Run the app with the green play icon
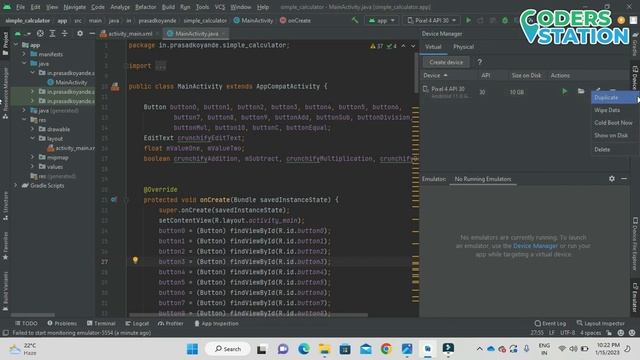The width and height of the screenshot is (640, 360). (468, 20)
